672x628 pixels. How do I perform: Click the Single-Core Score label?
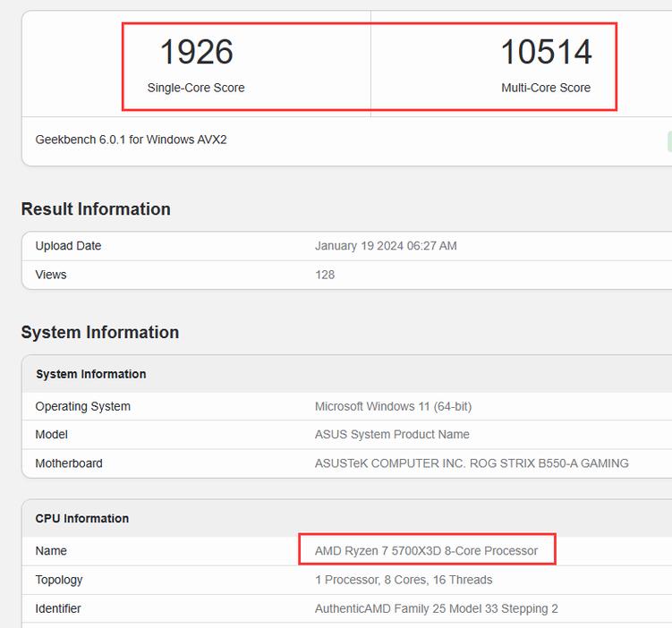tap(196, 88)
